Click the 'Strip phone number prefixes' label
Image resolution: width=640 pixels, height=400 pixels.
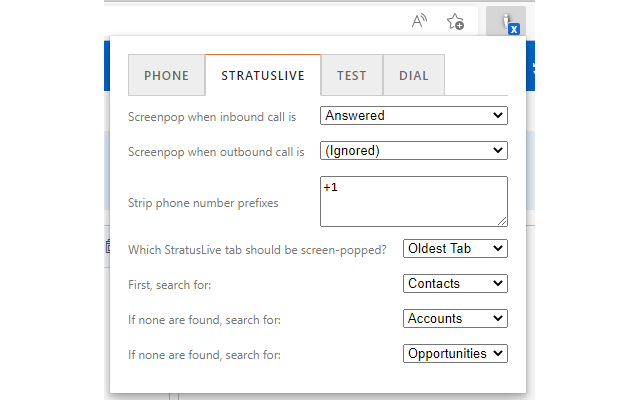coord(203,203)
